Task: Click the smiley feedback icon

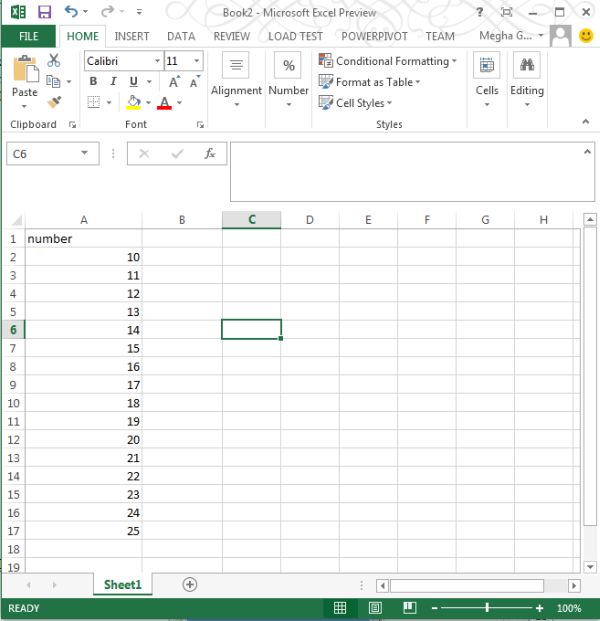Action: pyautogui.click(x=586, y=36)
